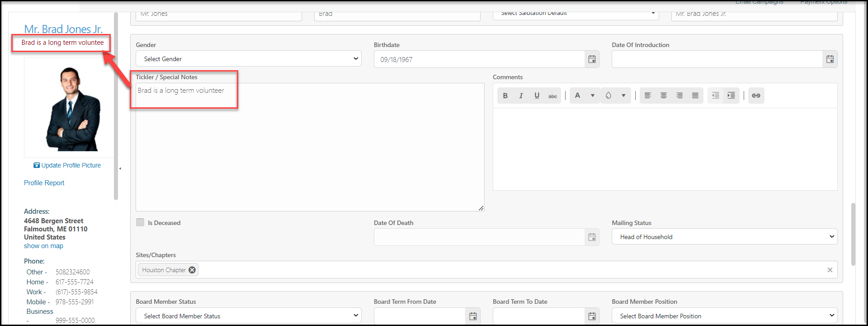Expand Select Board Member Status dropdown
The height and width of the screenshot is (326, 868).
[249, 316]
